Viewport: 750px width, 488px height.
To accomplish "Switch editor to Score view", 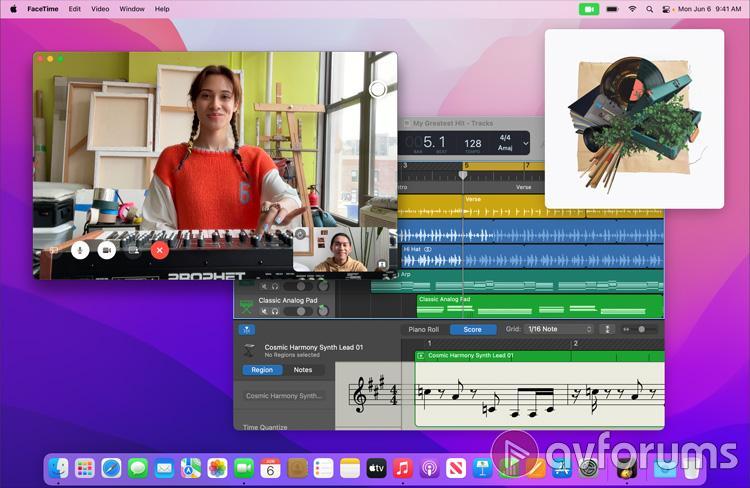I will tap(473, 329).
